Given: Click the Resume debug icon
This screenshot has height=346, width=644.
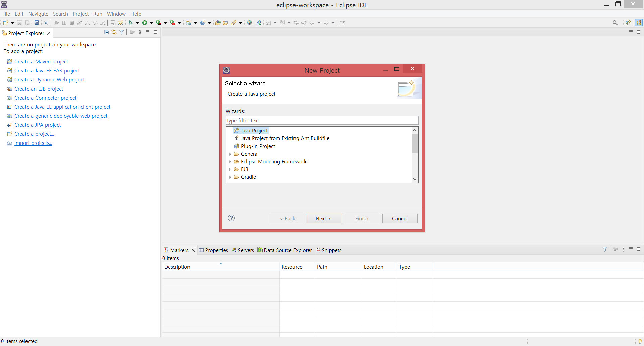Looking at the screenshot, I should coord(56,23).
